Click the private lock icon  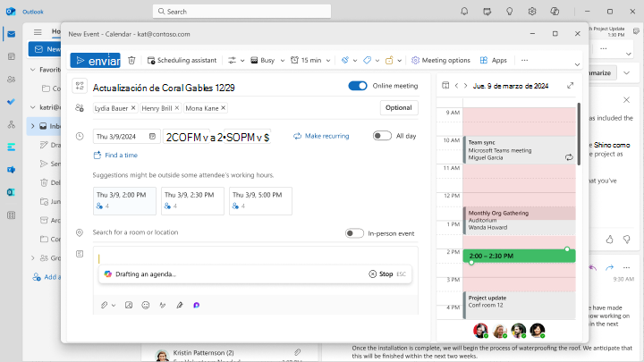tap(389, 61)
